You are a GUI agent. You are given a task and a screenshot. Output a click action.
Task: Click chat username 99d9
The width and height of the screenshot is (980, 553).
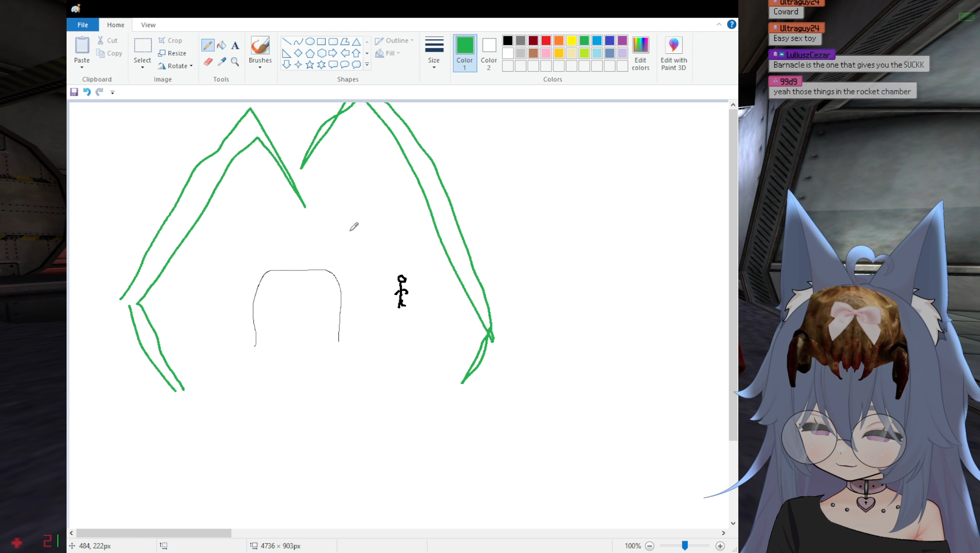pos(789,81)
